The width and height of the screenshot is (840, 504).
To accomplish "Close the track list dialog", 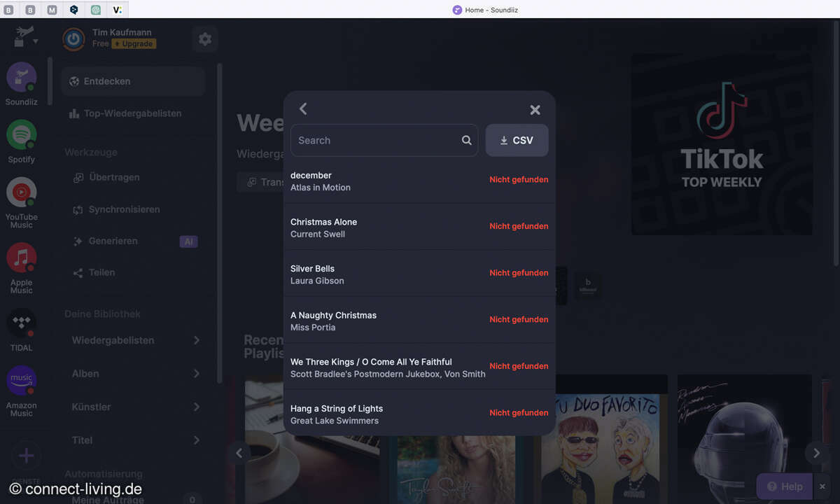I will pyautogui.click(x=535, y=110).
